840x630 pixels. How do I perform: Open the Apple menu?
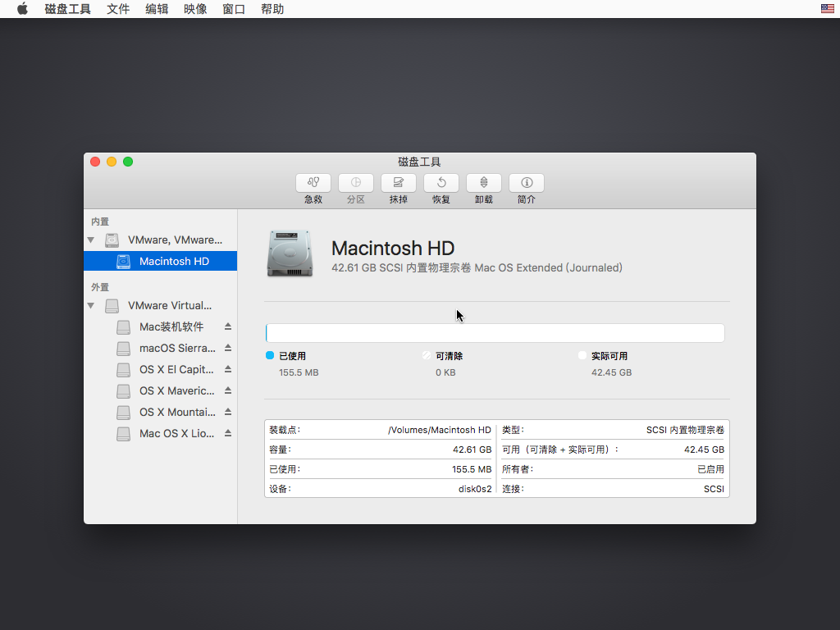(22, 8)
